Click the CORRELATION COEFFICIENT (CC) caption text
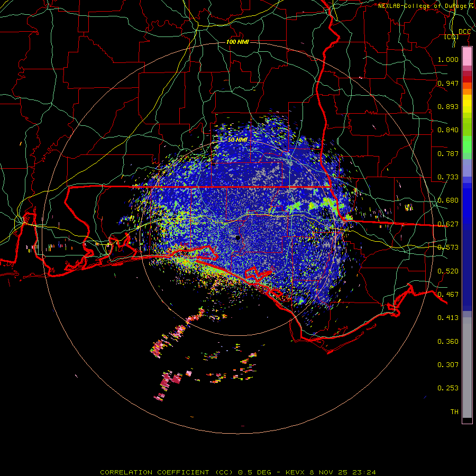 [x=167, y=472]
